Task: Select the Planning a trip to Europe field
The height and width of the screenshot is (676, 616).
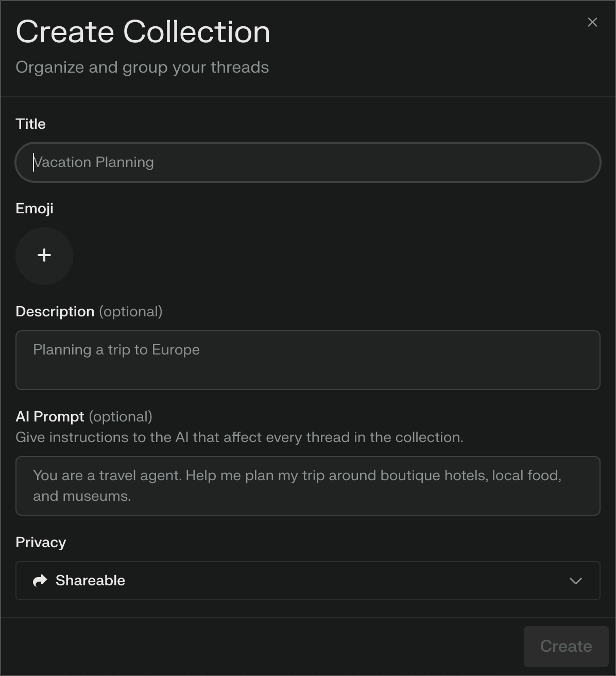Action: point(308,360)
